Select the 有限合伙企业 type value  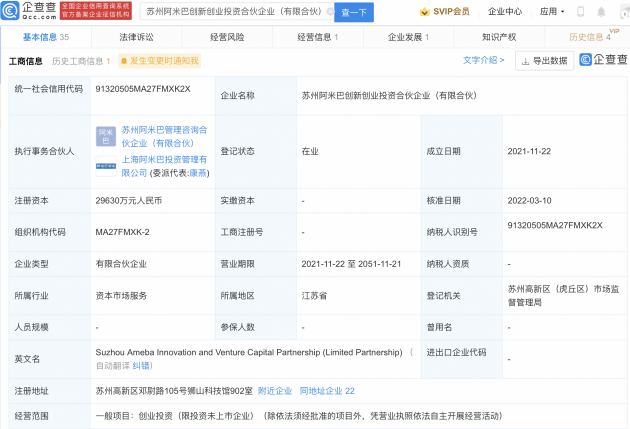pos(121,264)
